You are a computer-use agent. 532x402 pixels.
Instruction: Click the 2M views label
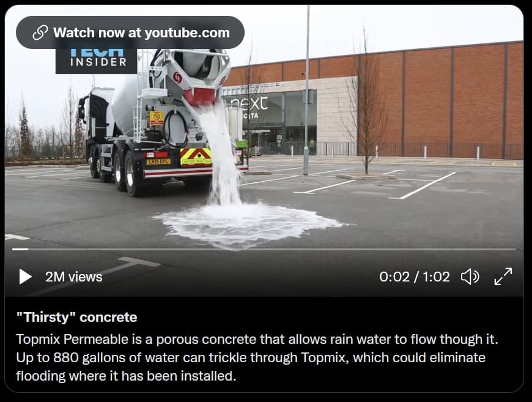coord(73,277)
